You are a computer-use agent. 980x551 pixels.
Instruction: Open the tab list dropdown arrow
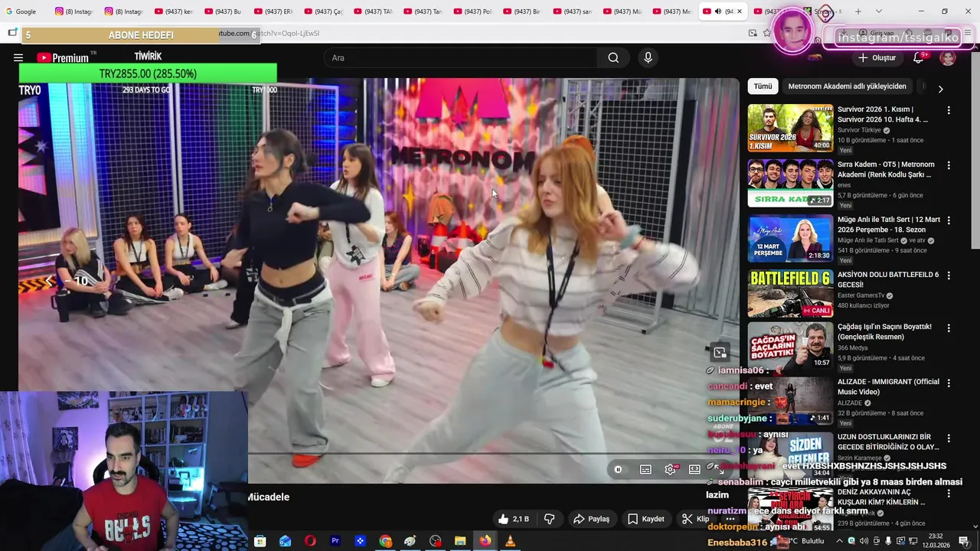click(878, 11)
